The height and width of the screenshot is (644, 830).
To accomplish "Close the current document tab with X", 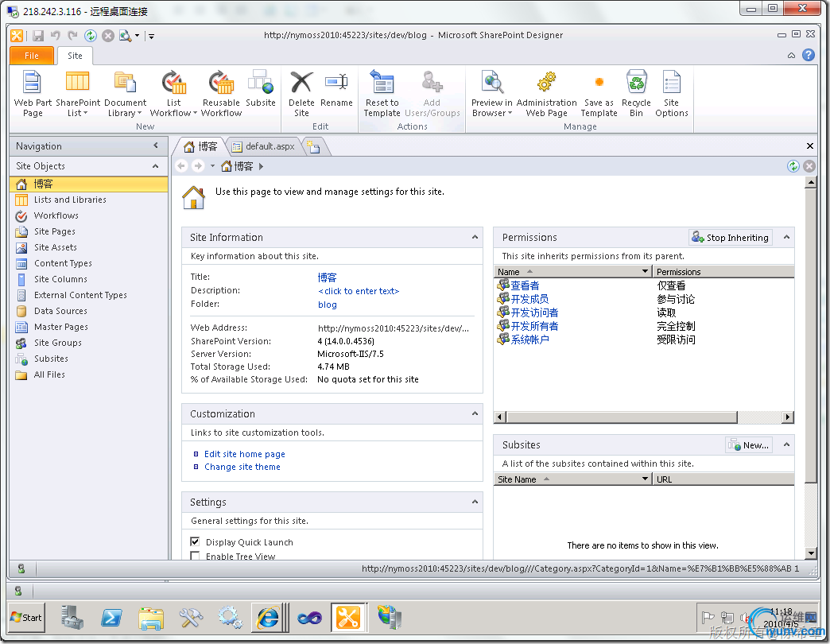I will pos(809,145).
